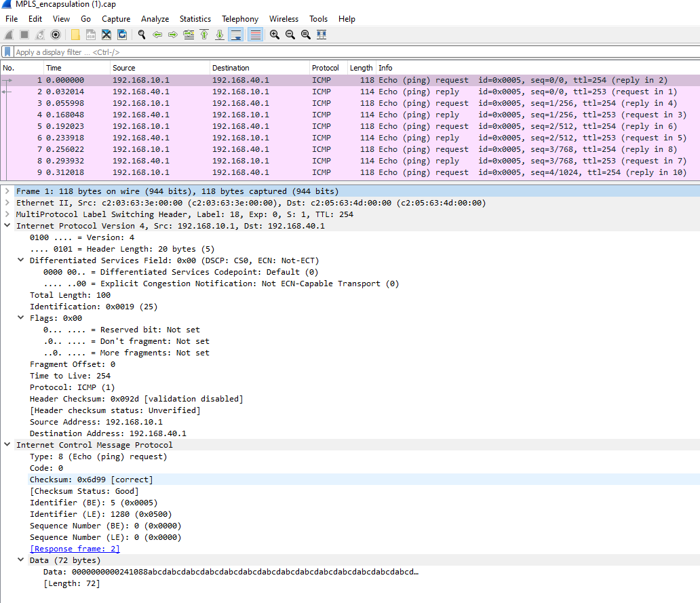
Task: Toggle colorize packet list
Action: pyautogui.click(x=254, y=35)
